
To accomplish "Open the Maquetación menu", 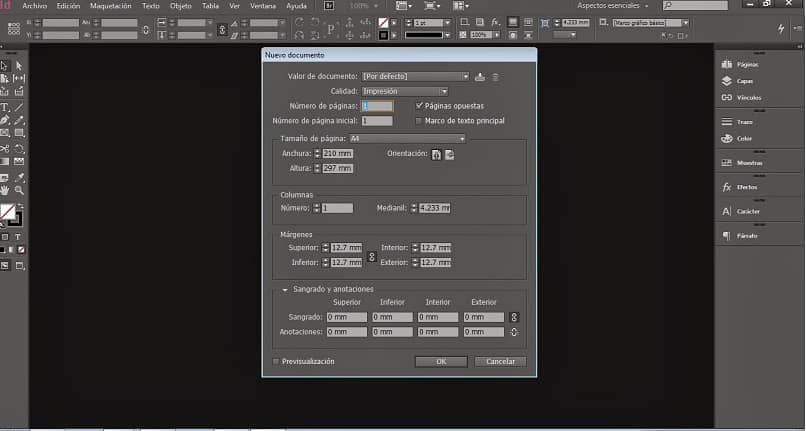I will [x=111, y=6].
